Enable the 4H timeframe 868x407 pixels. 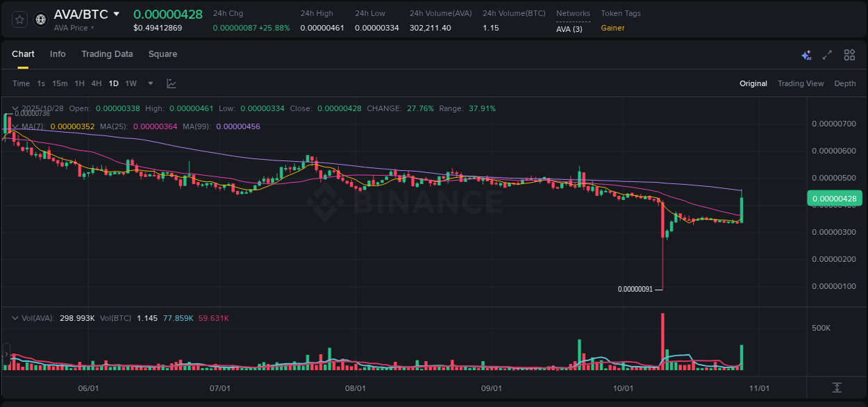97,83
